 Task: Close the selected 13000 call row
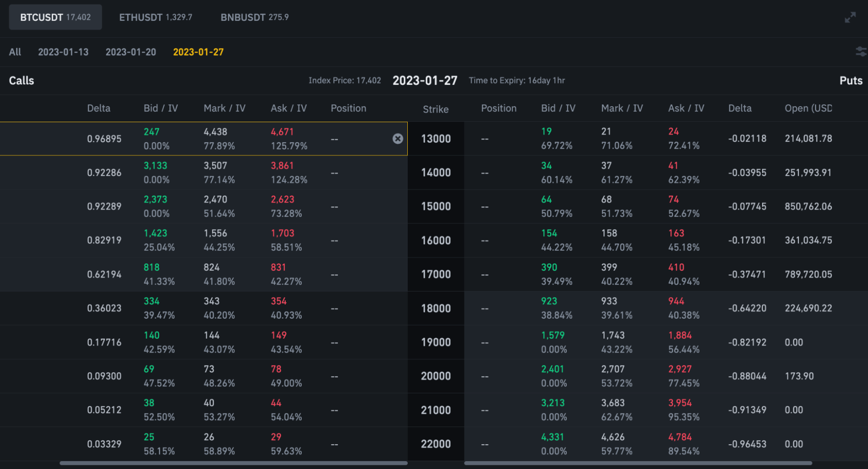click(x=397, y=139)
